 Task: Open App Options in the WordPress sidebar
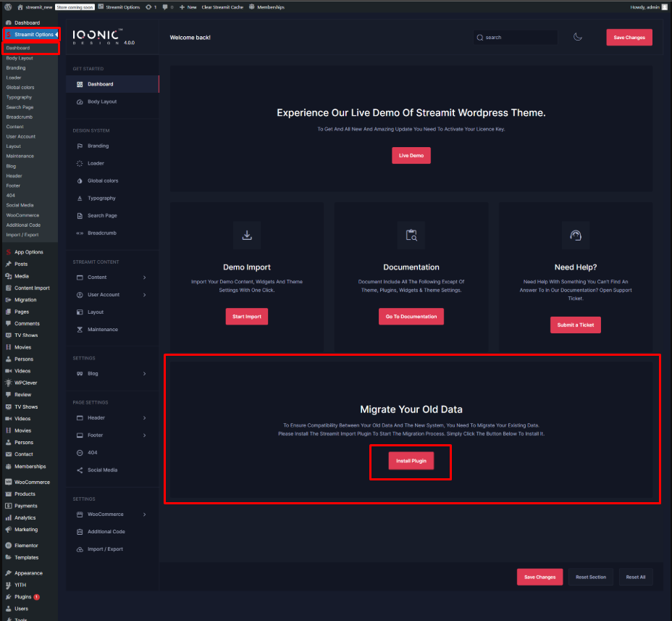point(29,252)
